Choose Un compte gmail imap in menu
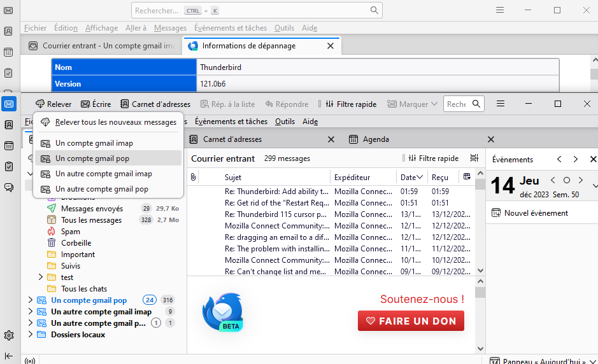The width and height of the screenshot is (598, 364). tap(108, 143)
